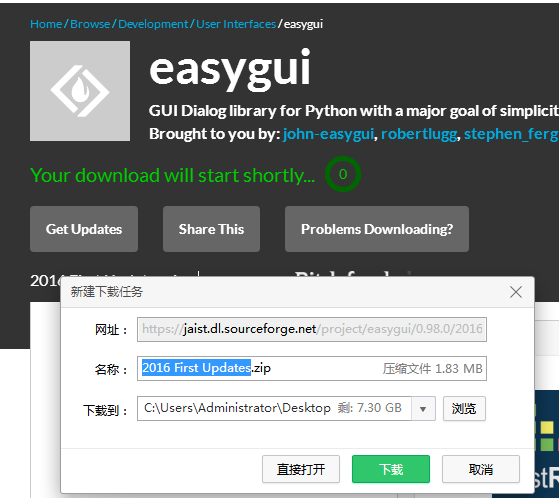
Task: Click the green 下载 button
Action: point(391,469)
